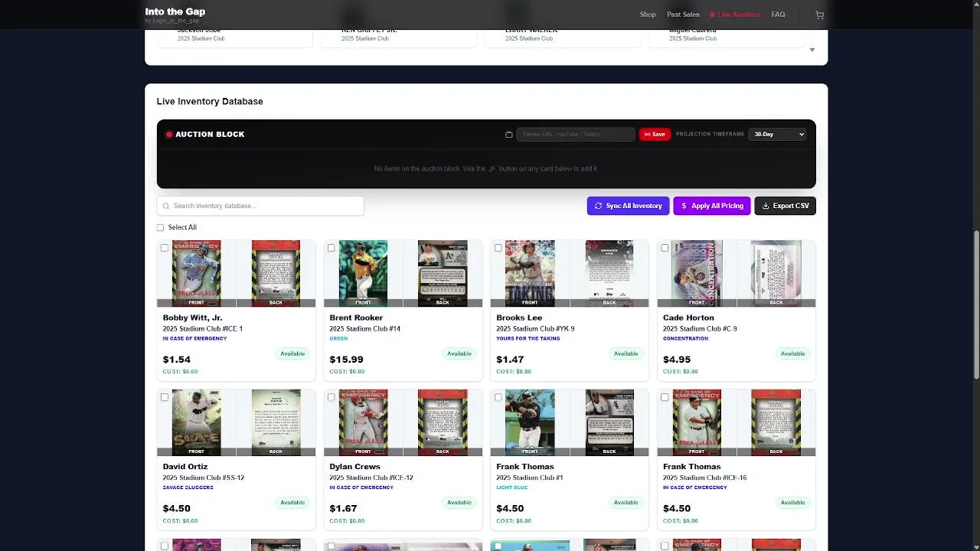Click the search magnifier icon in inventory search
Viewport: 980px width, 551px height.
coord(166,206)
